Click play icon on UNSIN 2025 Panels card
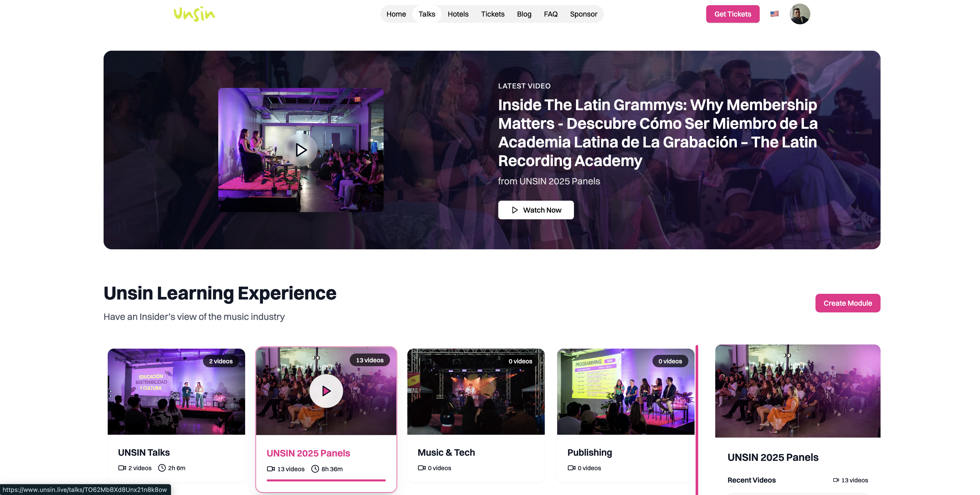 point(326,391)
